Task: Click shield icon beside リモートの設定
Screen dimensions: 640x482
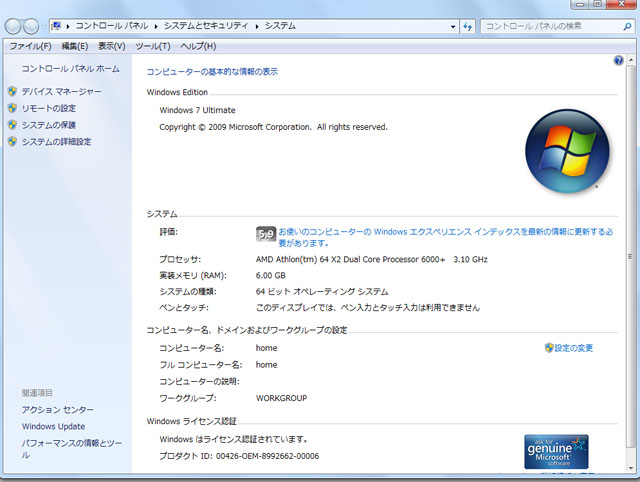Action: click(x=12, y=108)
